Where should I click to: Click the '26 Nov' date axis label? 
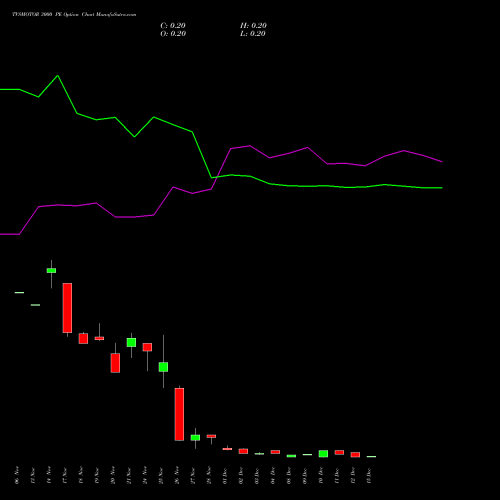[x=177, y=475]
